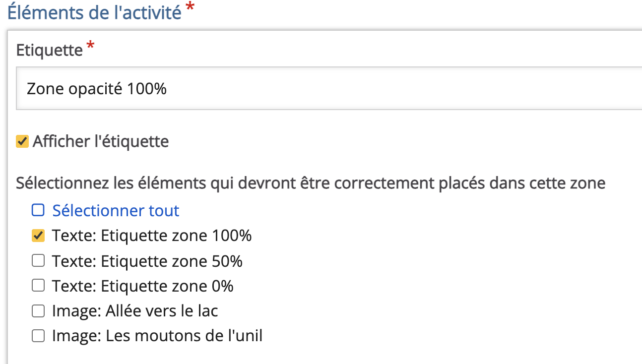This screenshot has width=642, height=364.
Task: Click the Texte: Etiquette zone 100% label
Action: [x=152, y=236]
